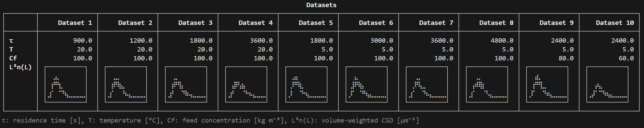Select residence time 2400.0 in Dataset 9
This screenshot has height=128, width=644.
[x=562, y=41]
